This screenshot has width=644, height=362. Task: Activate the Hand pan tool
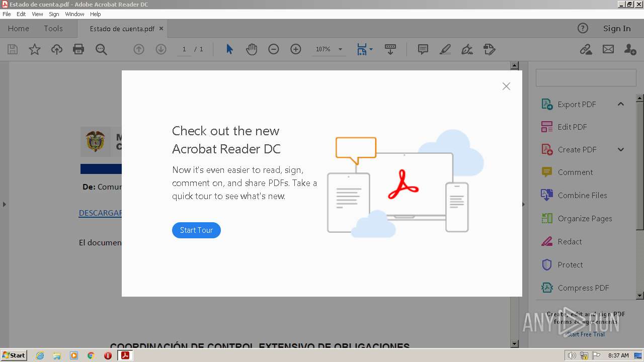[x=252, y=49]
